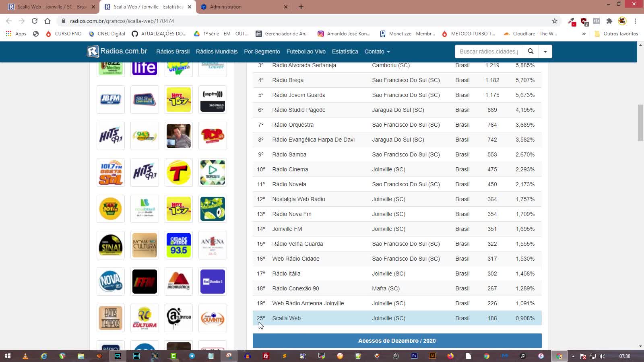Click the Web Rádio Antenna Joinville name

[x=308, y=303]
